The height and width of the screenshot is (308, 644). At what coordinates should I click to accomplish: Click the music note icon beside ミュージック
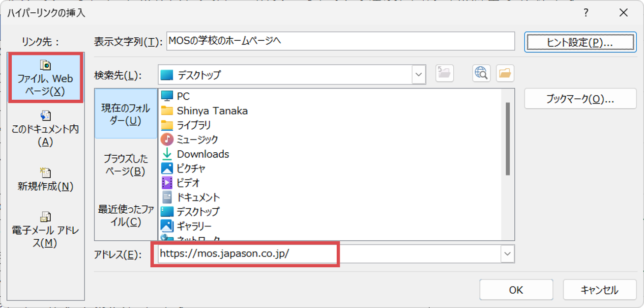[167, 140]
